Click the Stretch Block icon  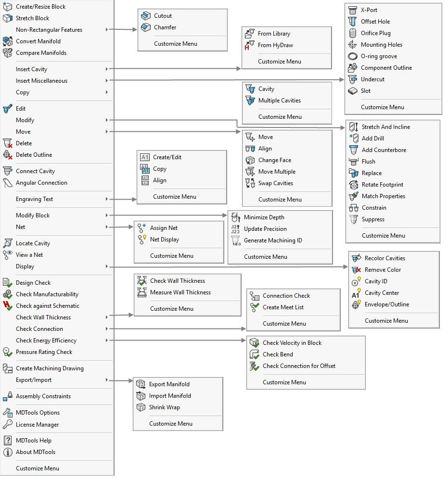[x=7, y=18]
